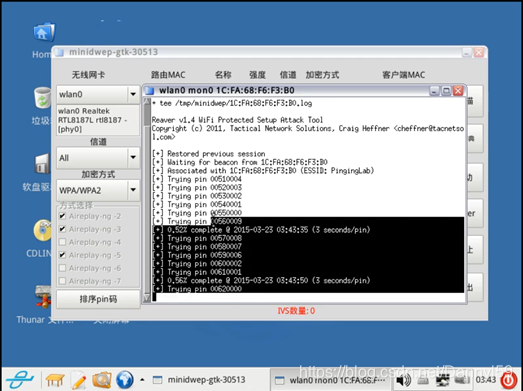Open the channel dropdown showing All
The image size is (523, 391).
[x=98, y=158]
